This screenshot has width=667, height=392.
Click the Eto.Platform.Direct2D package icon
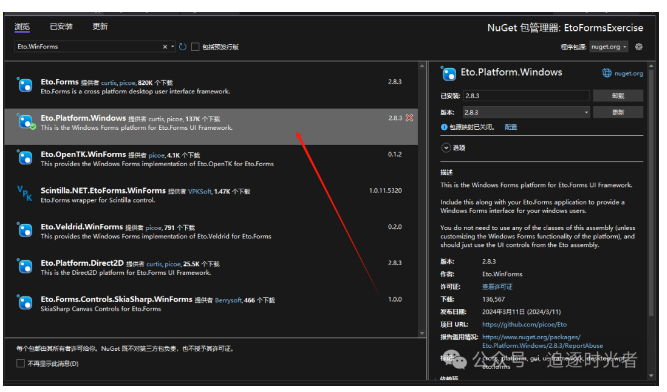tap(25, 266)
